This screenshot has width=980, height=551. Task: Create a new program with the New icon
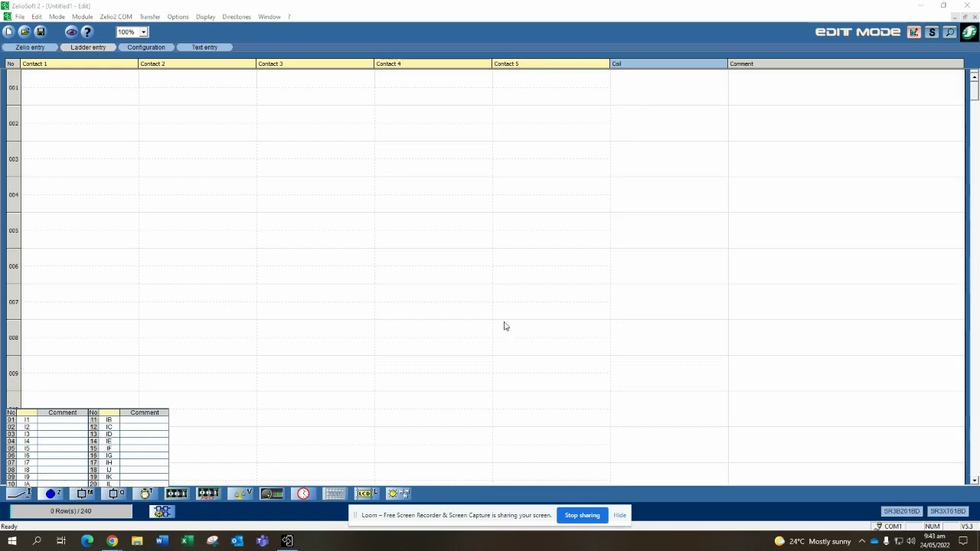click(8, 31)
